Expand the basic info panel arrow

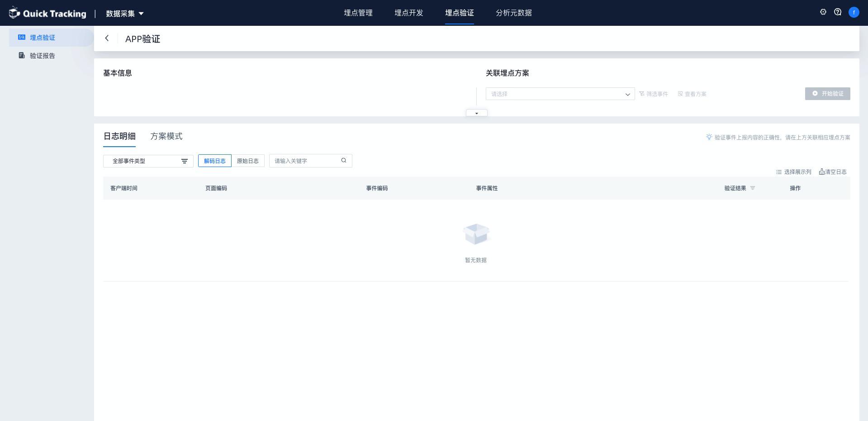click(x=477, y=113)
